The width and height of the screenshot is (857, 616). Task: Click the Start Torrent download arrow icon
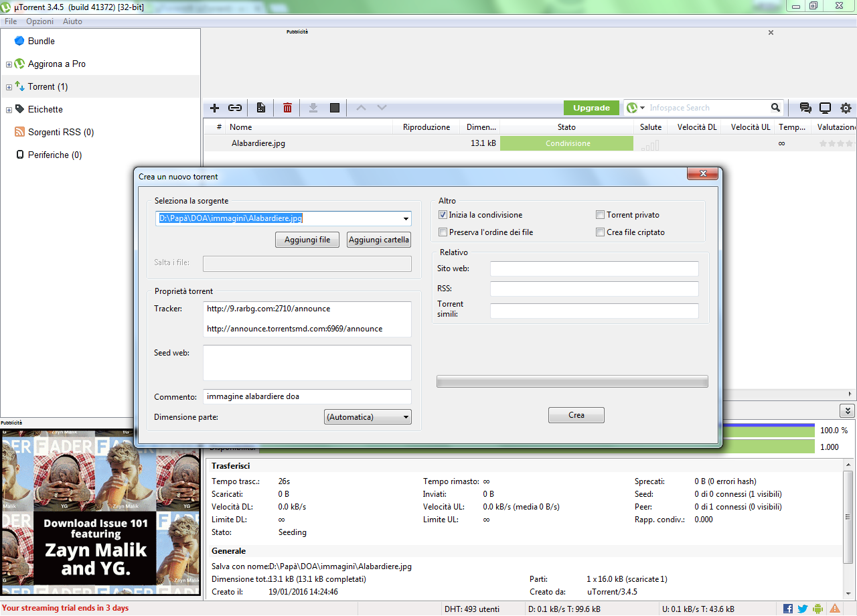click(313, 108)
